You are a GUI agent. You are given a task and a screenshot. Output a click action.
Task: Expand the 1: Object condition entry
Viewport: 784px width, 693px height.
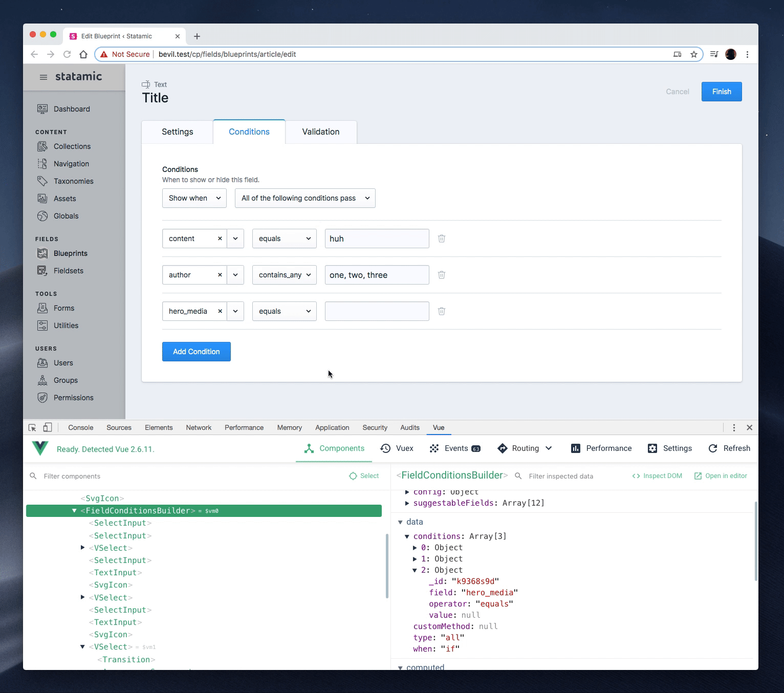pos(415,559)
